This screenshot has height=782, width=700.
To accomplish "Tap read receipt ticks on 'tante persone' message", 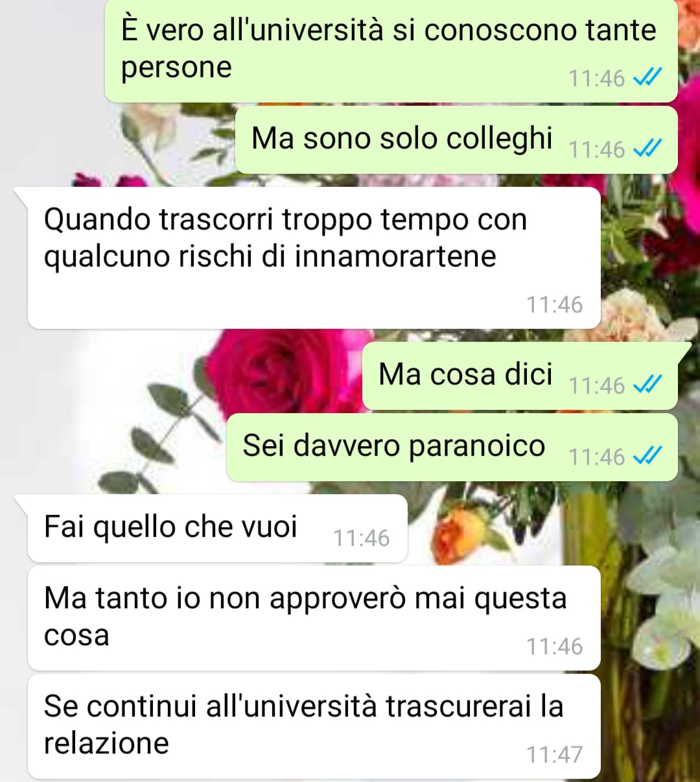I will [646, 78].
